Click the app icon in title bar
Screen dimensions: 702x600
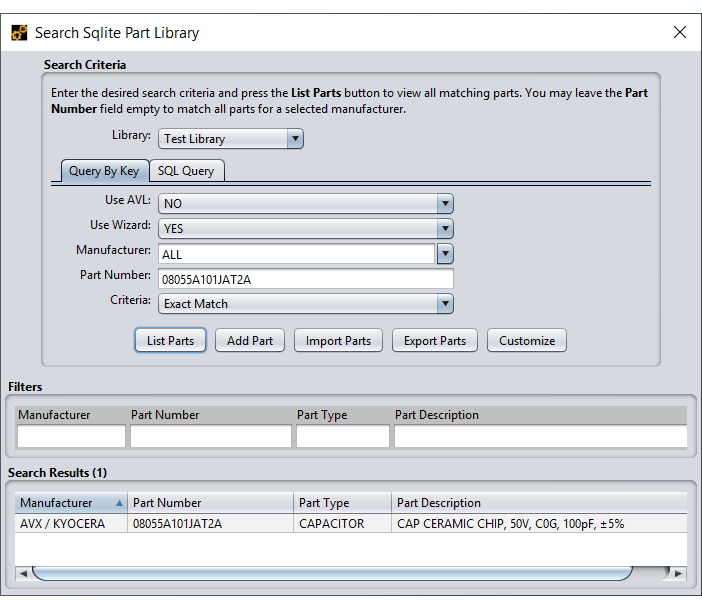tap(19, 33)
